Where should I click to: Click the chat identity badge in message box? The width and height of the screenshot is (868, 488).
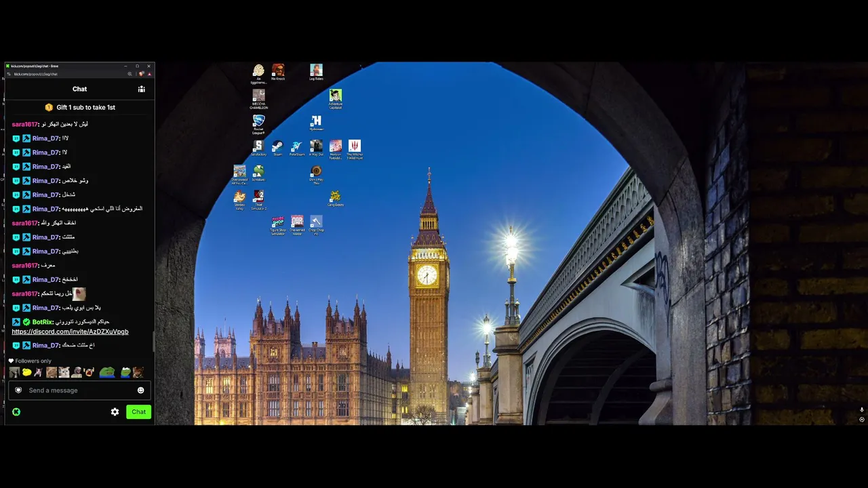coord(18,390)
